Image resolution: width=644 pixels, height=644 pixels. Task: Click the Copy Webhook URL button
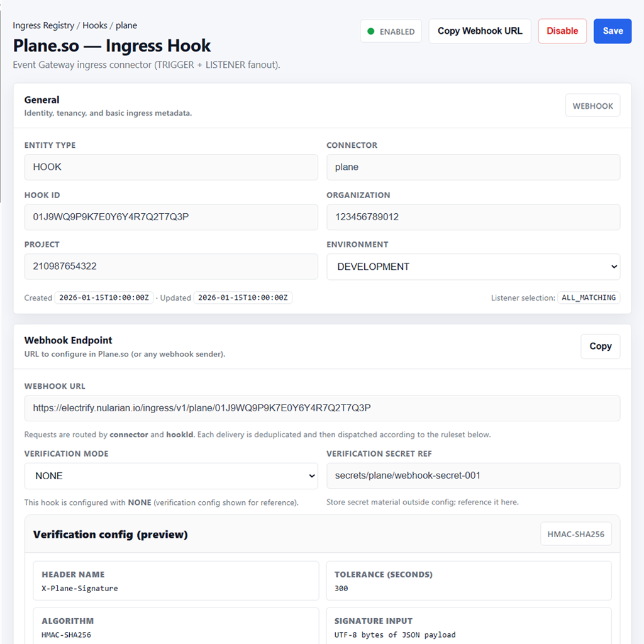click(480, 31)
